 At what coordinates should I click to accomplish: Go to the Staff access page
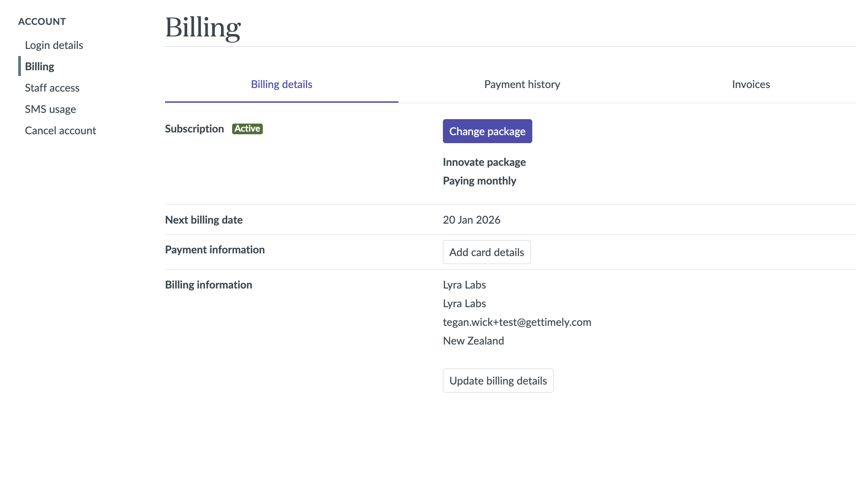point(52,88)
